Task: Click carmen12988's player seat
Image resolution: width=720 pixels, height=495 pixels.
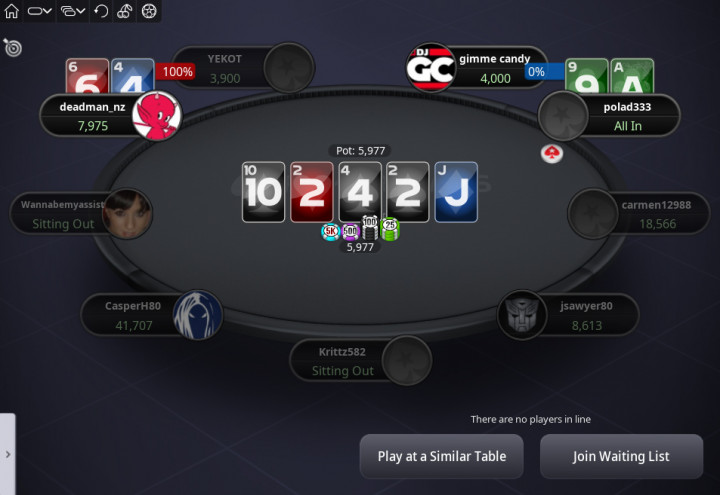Action: click(639, 214)
